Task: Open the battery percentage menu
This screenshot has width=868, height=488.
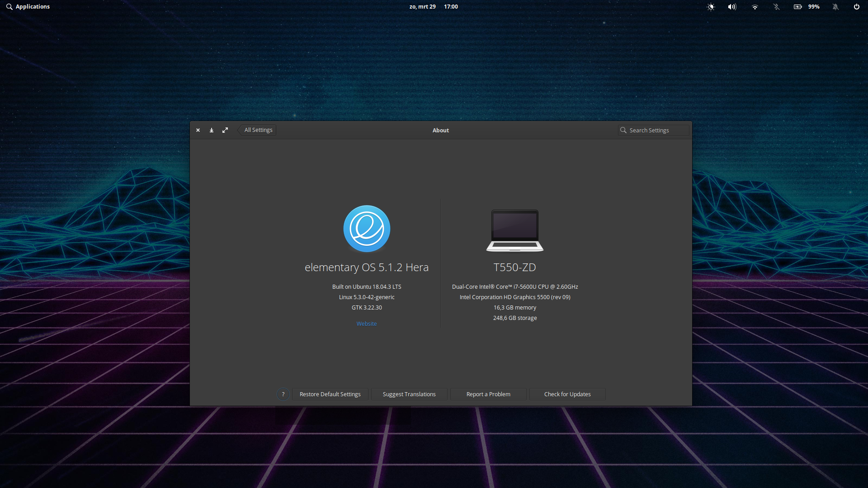Action: (x=806, y=7)
